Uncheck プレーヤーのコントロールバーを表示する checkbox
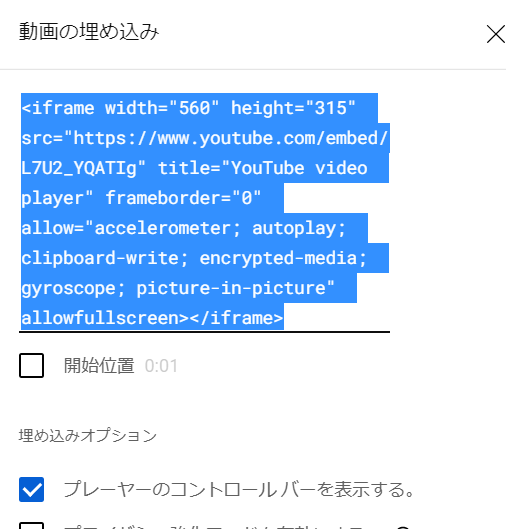Viewport: 506px width, 529px height. [x=31, y=489]
